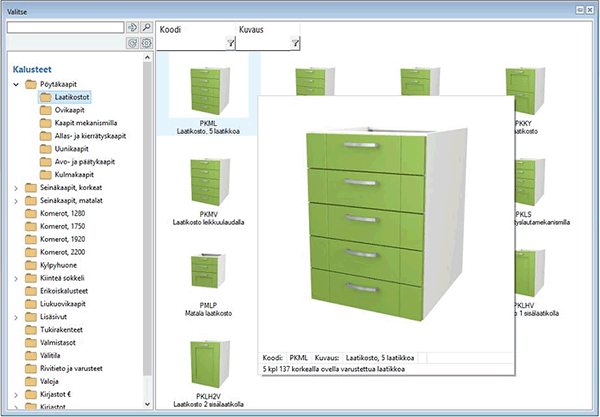600x417 pixels.
Task: Open the Kuvaus column filter
Action: (x=295, y=43)
